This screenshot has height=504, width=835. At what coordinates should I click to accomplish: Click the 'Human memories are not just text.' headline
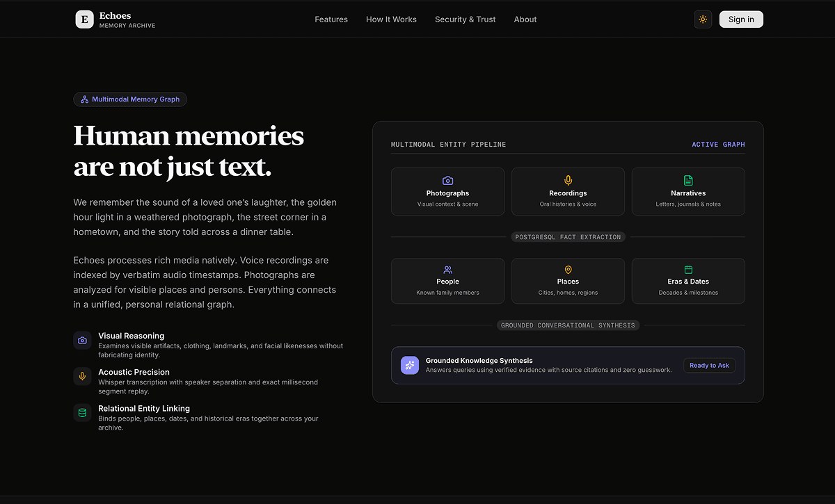[189, 151]
